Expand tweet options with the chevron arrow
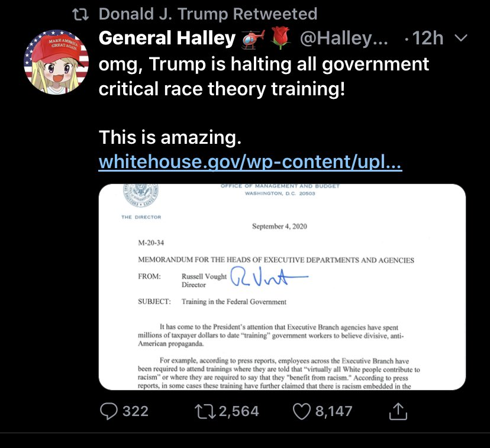Image resolution: width=490 pixels, height=448 pixels. pyautogui.click(x=460, y=38)
